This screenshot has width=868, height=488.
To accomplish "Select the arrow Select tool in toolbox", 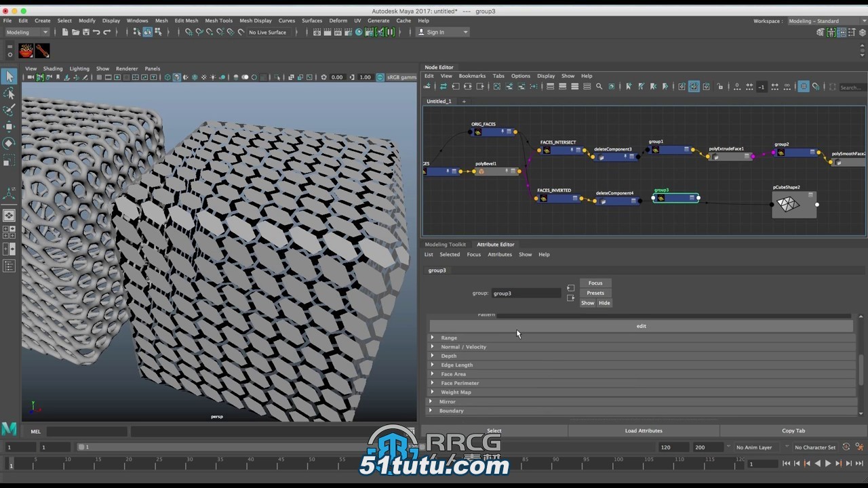I will click(9, 77).
